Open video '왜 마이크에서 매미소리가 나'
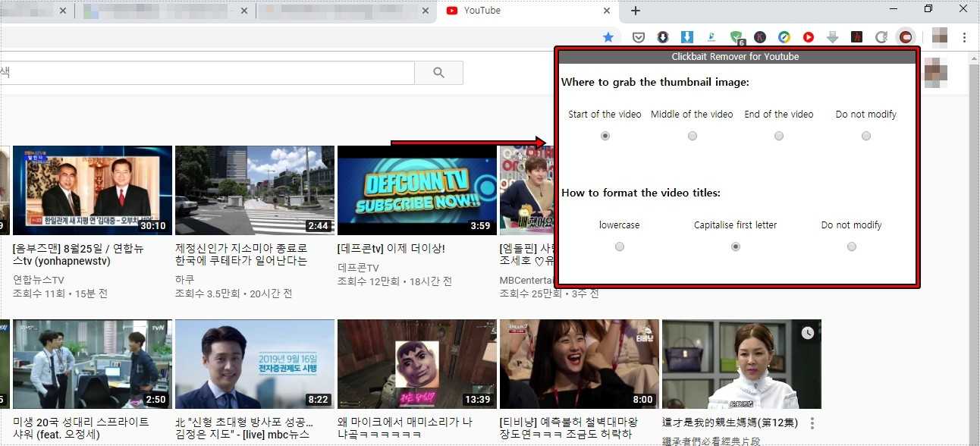 coord(405,429)
